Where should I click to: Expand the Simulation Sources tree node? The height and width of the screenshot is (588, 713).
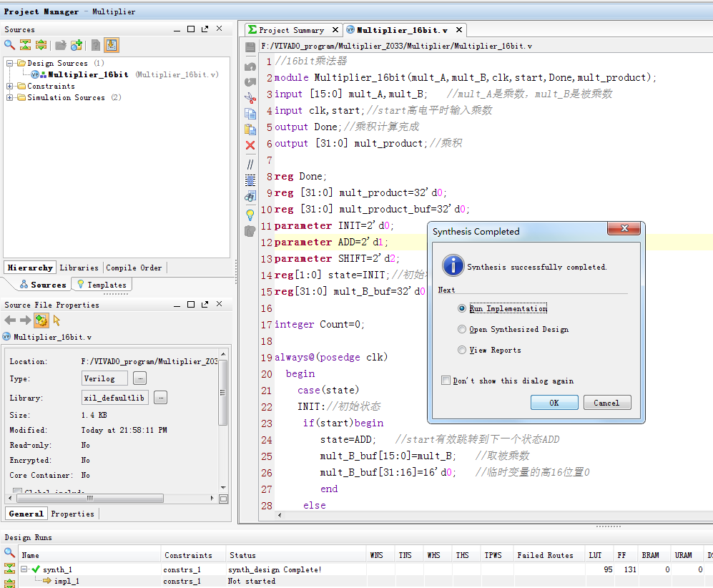(10, 97)
